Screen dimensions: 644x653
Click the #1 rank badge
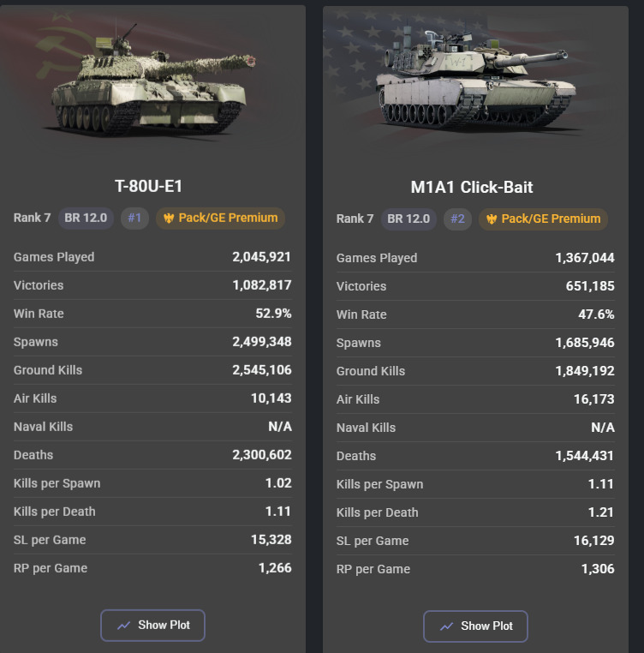134,218
